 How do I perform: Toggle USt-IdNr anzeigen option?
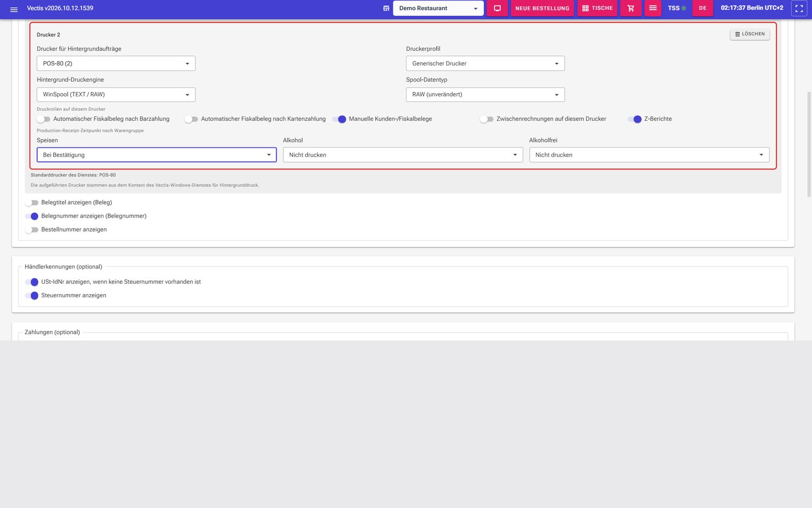click(x=31, y=282)
